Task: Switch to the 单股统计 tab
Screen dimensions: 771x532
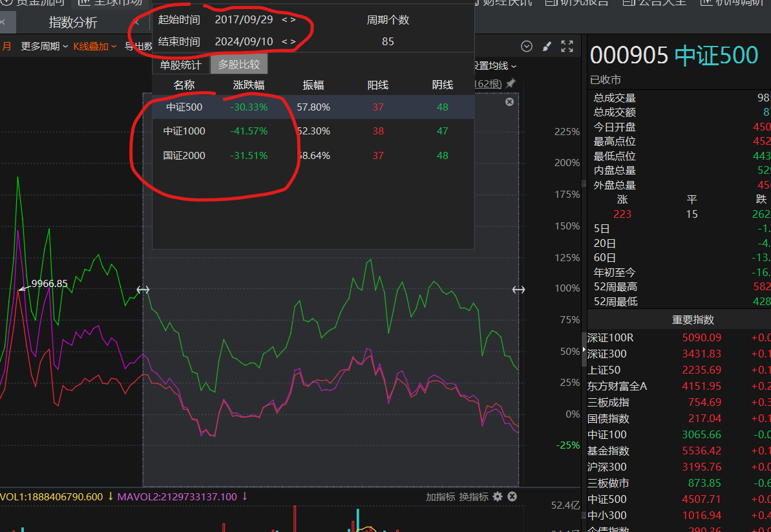Action: click(180, 65)
